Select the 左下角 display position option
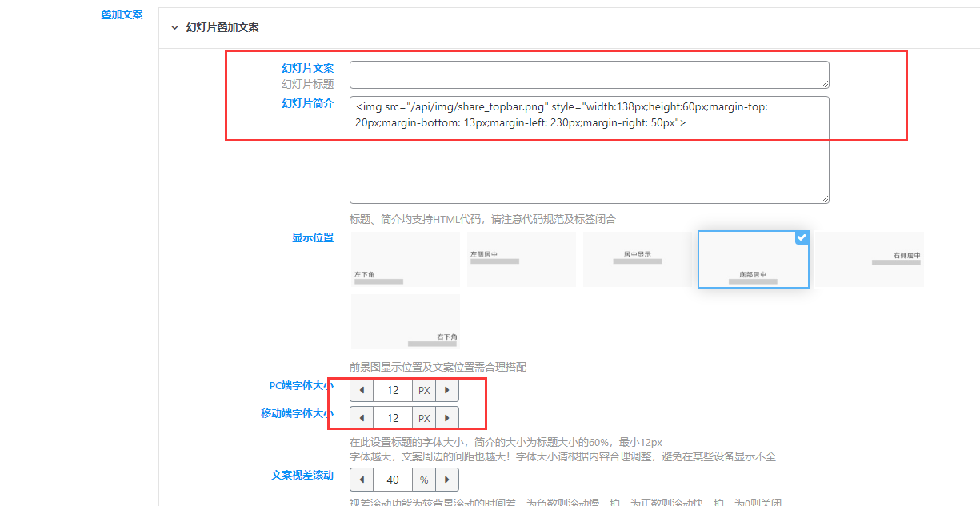 click(x=405, y=259)
